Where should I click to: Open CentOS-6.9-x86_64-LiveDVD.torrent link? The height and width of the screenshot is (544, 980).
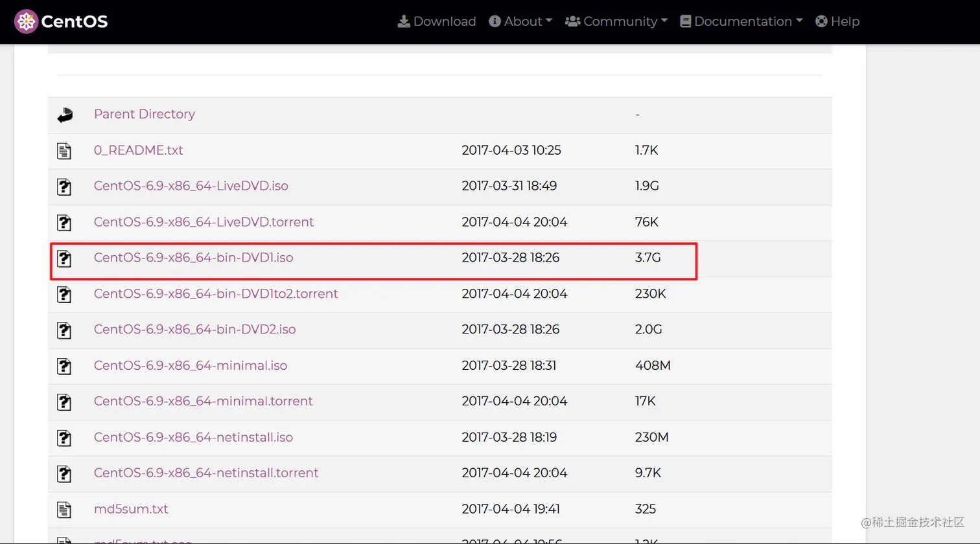point(204,222)
